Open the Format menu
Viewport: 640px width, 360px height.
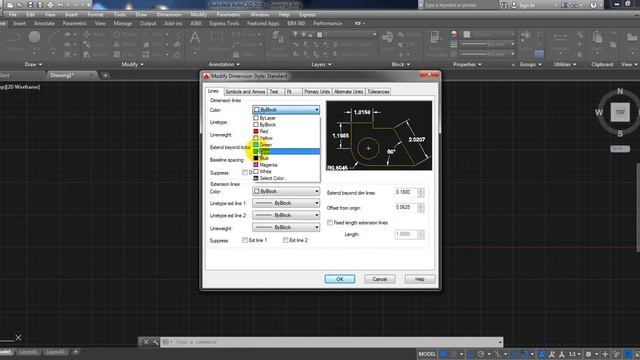point(95,14)
